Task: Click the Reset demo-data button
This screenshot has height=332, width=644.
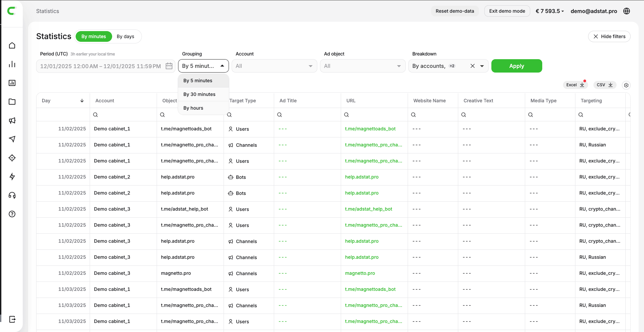Action: coord(455,11)
